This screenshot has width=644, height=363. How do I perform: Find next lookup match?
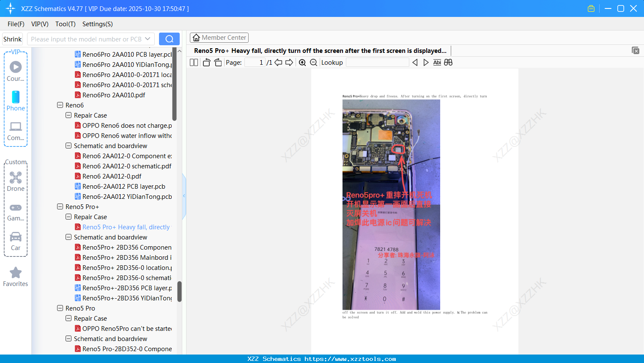point(426,63)
